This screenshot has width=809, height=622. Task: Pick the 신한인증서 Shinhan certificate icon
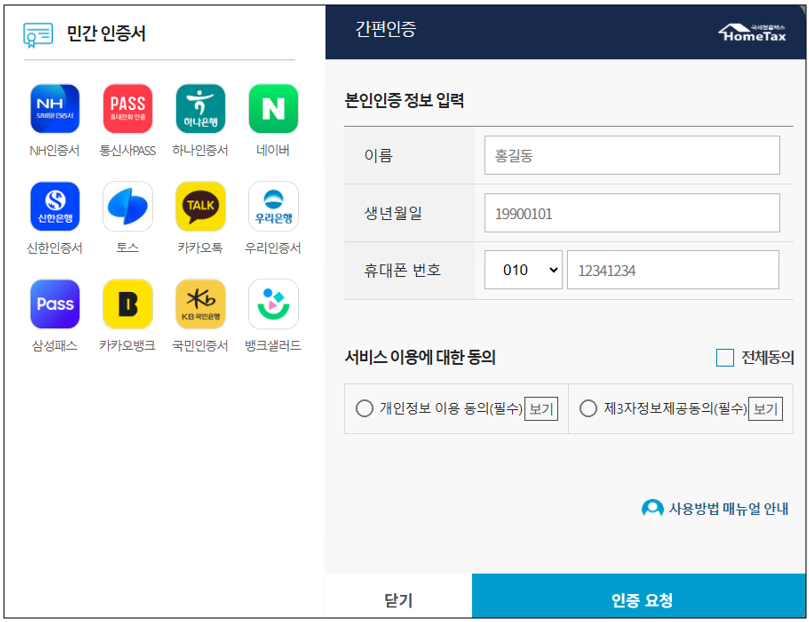[x=54, y=207]
